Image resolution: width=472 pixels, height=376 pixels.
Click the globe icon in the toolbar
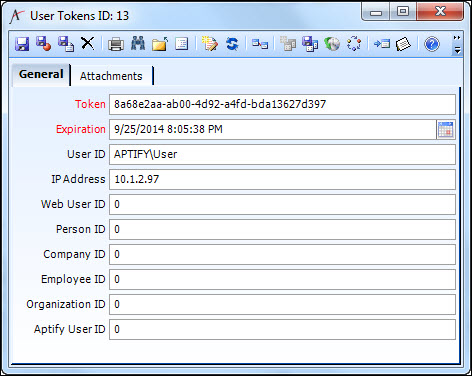click(332, 44)
